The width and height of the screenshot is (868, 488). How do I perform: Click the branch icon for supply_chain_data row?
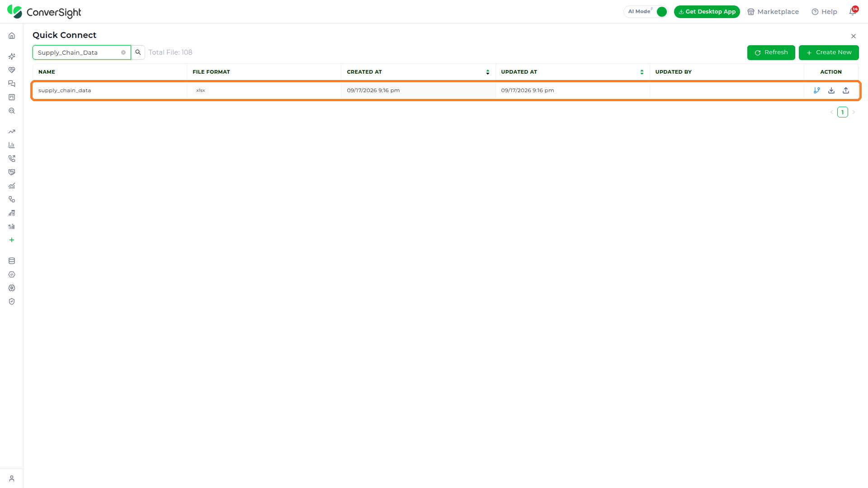(x=817, y=90)
